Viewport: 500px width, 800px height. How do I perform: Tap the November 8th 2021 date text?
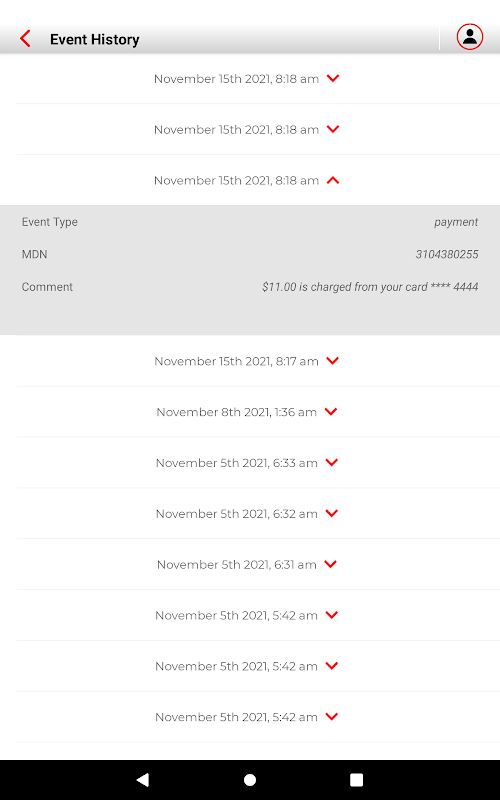pyautogui.click(x=213, y=412)
